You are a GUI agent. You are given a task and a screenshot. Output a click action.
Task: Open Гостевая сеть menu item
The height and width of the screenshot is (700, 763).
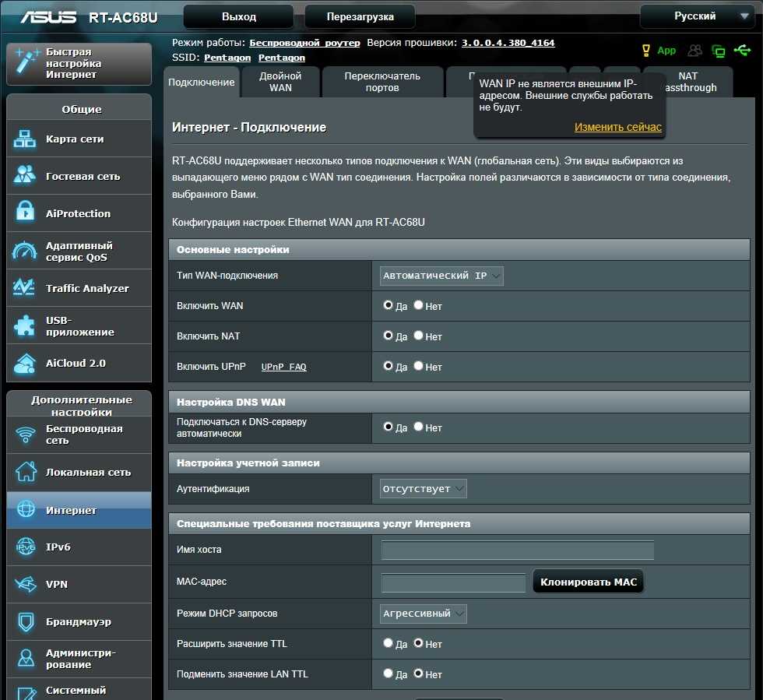[79, 176]
